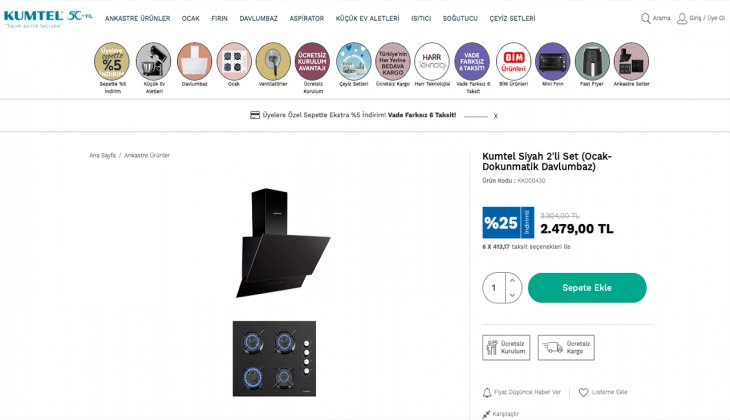Click the quantity input field

coord(494,288)
